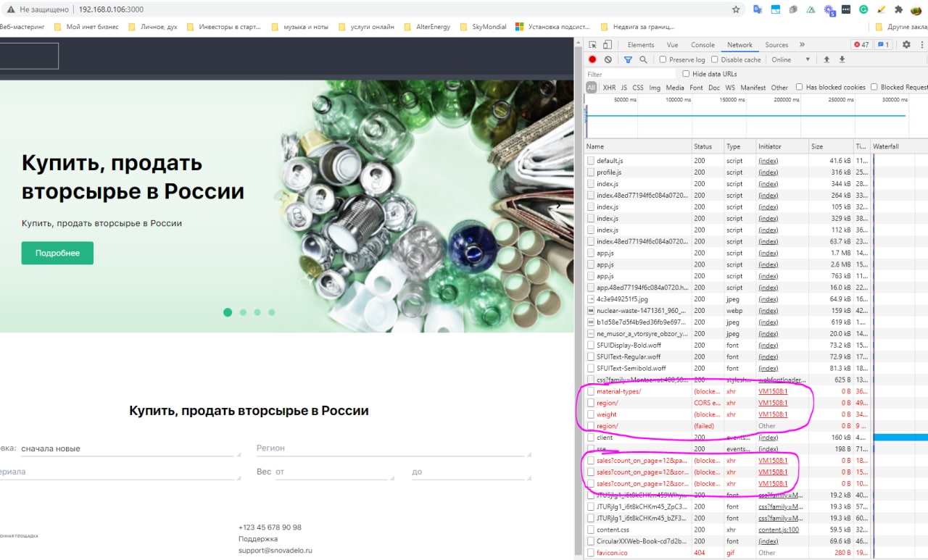Open the Extensions puzzle-piece menu
928x560 pixels.
899,9
